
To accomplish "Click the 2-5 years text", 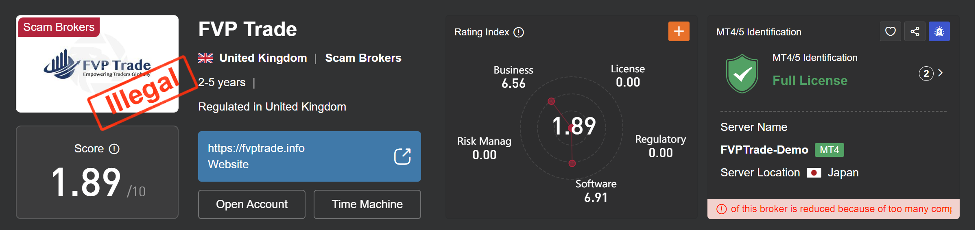I will point(222,82).
